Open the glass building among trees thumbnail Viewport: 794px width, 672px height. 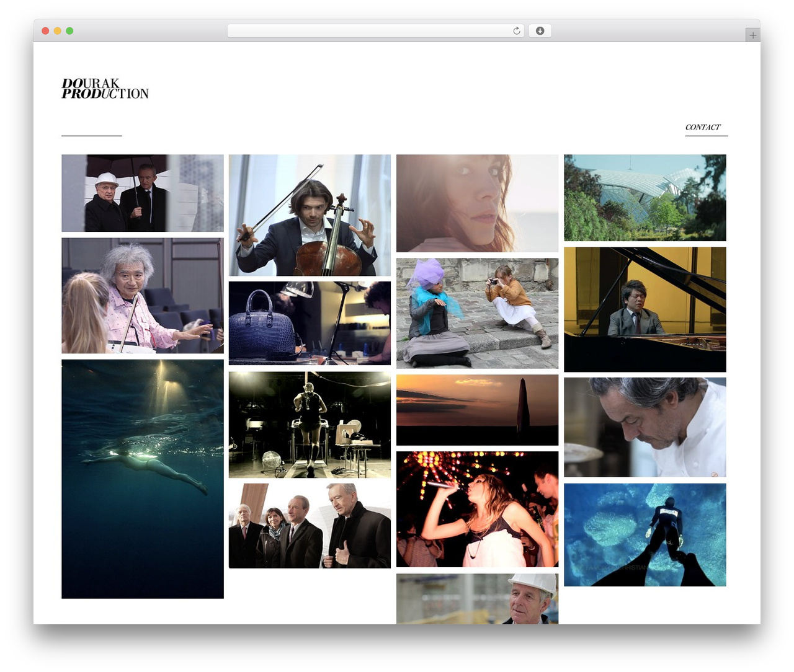tap(645, 198)
